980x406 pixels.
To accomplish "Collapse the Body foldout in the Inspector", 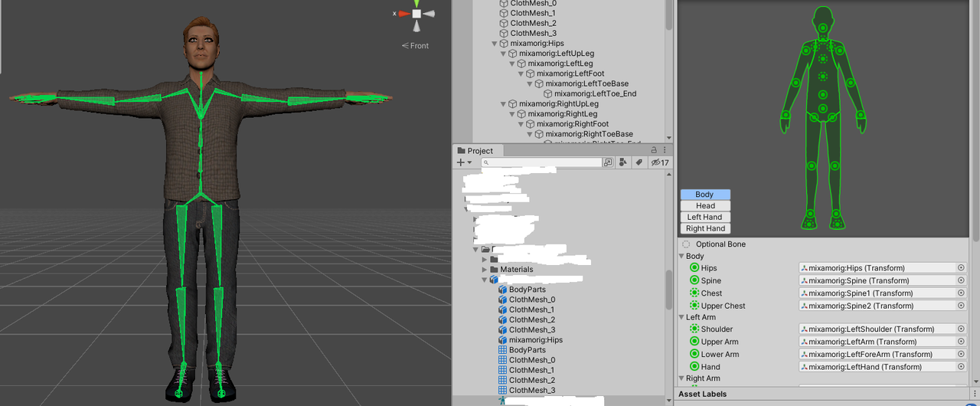I will point(681,257).
